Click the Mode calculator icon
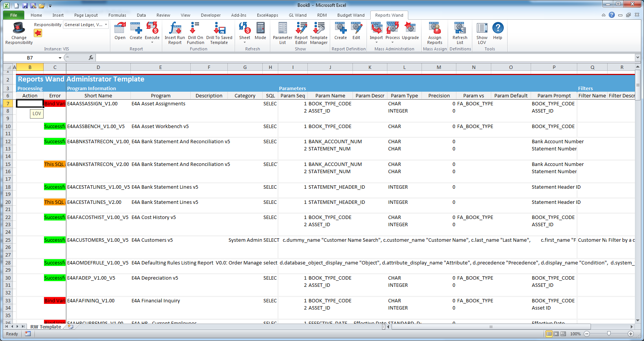 (260, 28)
